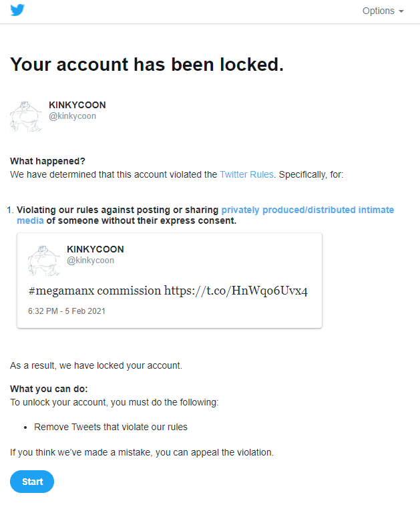Viewport: 420px width, 525px height.
Task: Click the KINKYCOON name below the heading
Action: (x=77, y=105)
